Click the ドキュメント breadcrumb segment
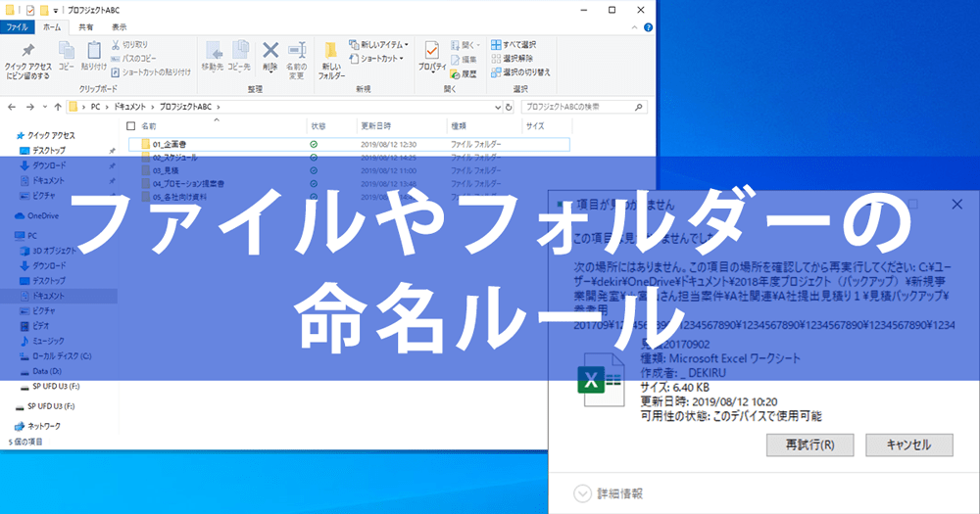Image resolution: width=980 pixels, height=514 pixels. [x=129, y=107]
